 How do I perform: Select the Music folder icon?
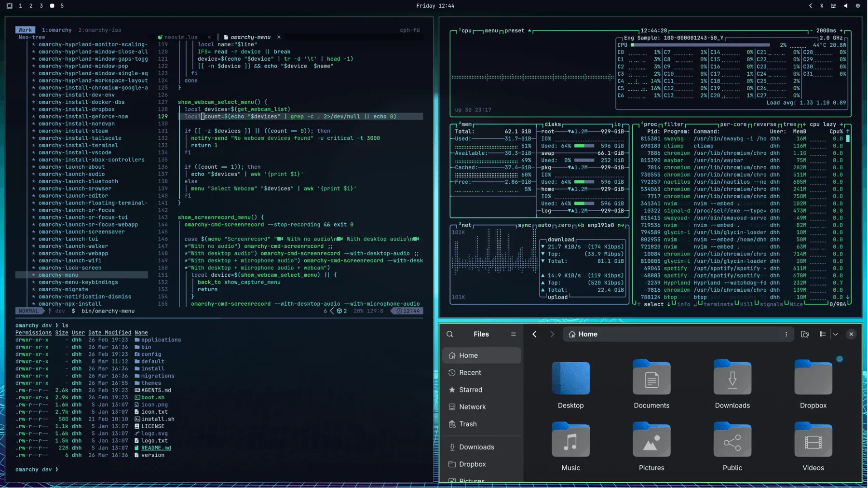point(570,440)
